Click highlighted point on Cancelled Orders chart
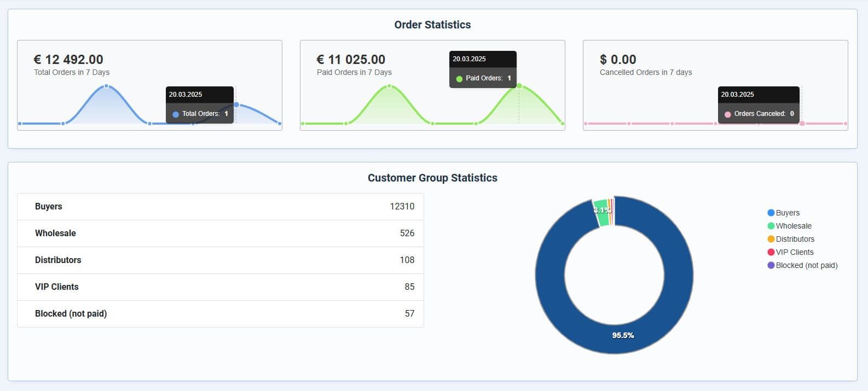 pyautogui.click(x=802, y=124)
